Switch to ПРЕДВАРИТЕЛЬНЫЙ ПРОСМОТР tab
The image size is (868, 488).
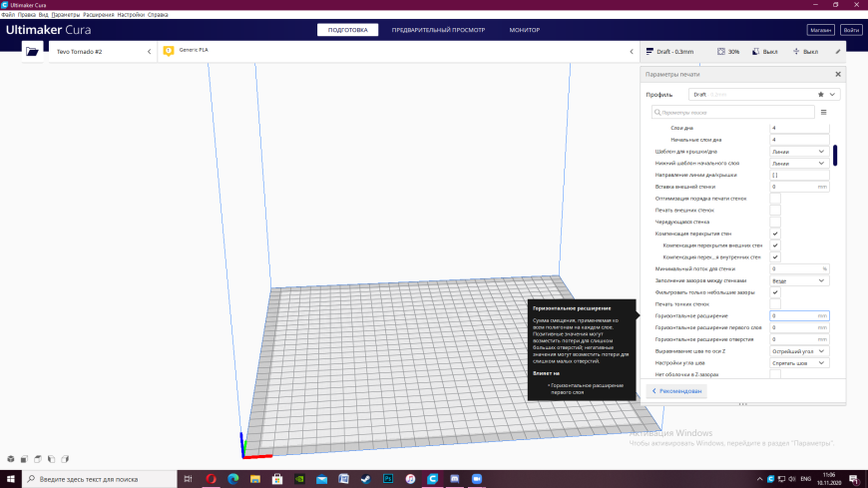(438, 30)
